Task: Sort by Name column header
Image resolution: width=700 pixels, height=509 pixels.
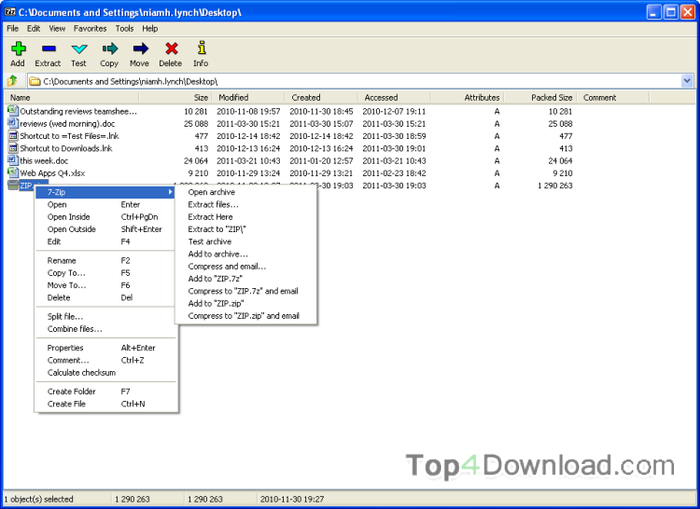Action: coord(71,97)
